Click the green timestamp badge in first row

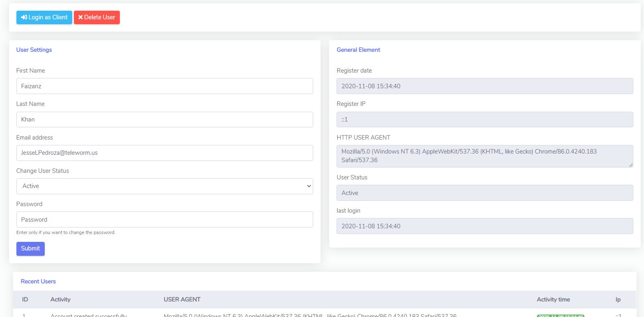[560, 315]
